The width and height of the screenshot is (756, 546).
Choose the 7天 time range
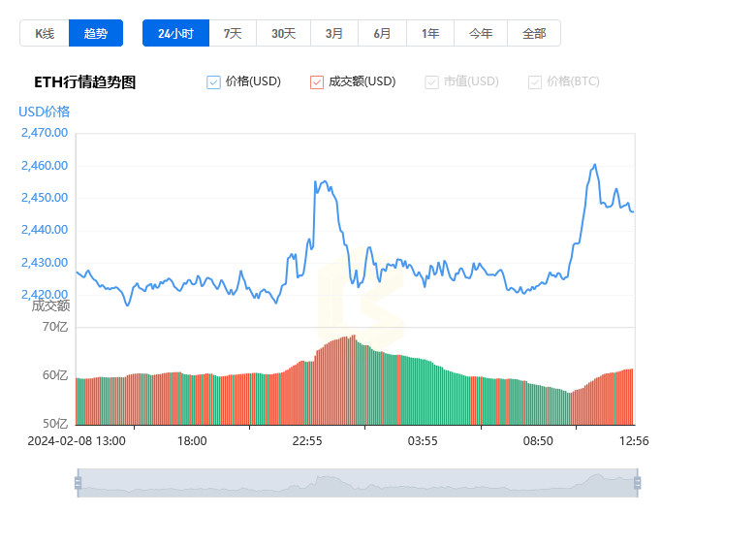(233, 33)
